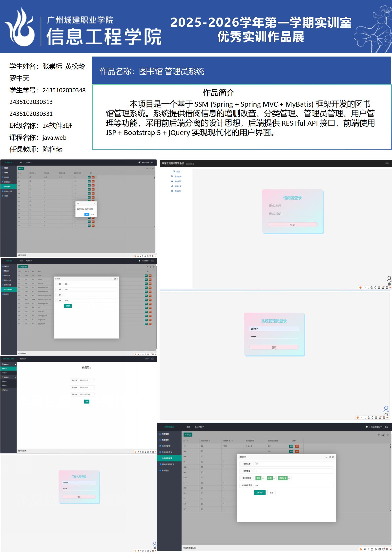Screen dimensions: 392x554
Task: Click the 发布公告 paper-plane icon in staff sidebar
Action: tap(3, 390)
